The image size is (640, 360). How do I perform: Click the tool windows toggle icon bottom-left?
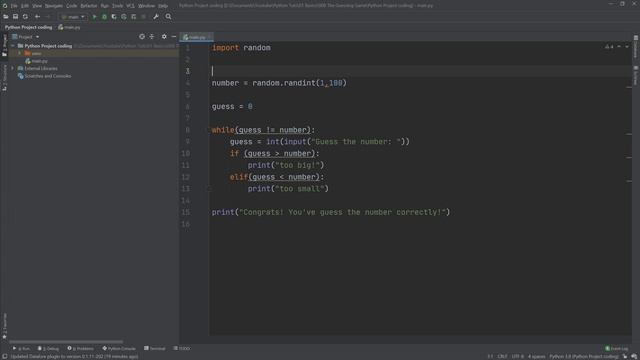coord(4,356)
